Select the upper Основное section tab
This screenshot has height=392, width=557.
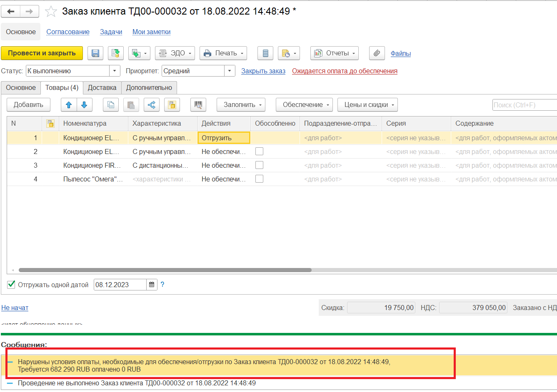pyautogui.click(x=21, y=32)
